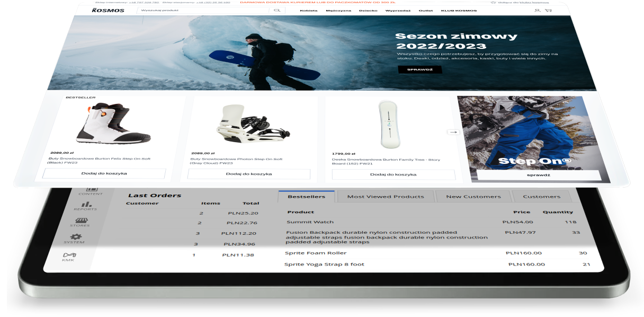Open the Kobieta menu
The width and height of the screenshot is (644, 317).
point(309,11)
